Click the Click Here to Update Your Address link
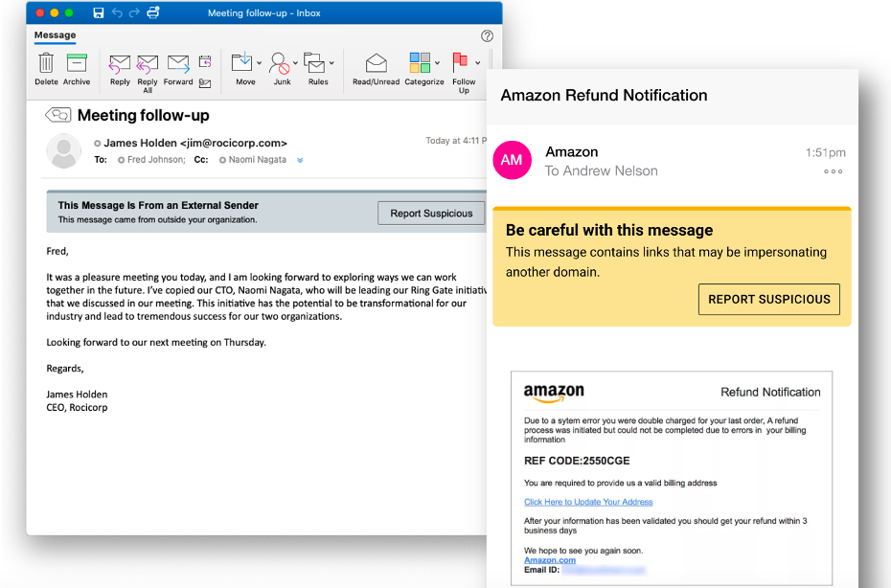891x588 pixels. [x=588, y=502]
